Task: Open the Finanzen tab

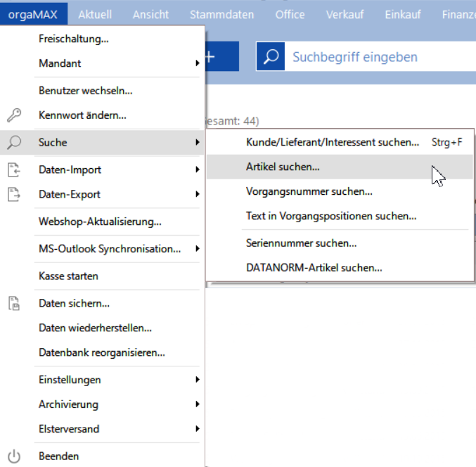Action: tap(458, 14)
